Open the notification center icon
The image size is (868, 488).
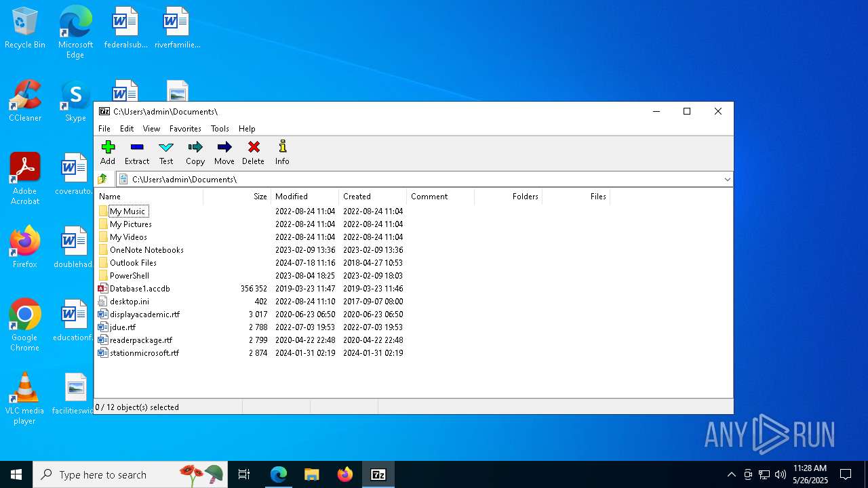tap(846, 474)
